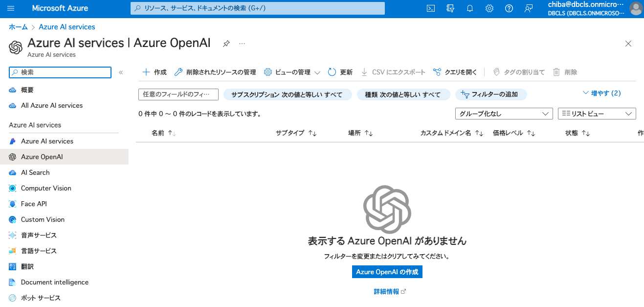Collapse the sidebar with double-chevron icon
644x307 pixels.
point(121,72)
